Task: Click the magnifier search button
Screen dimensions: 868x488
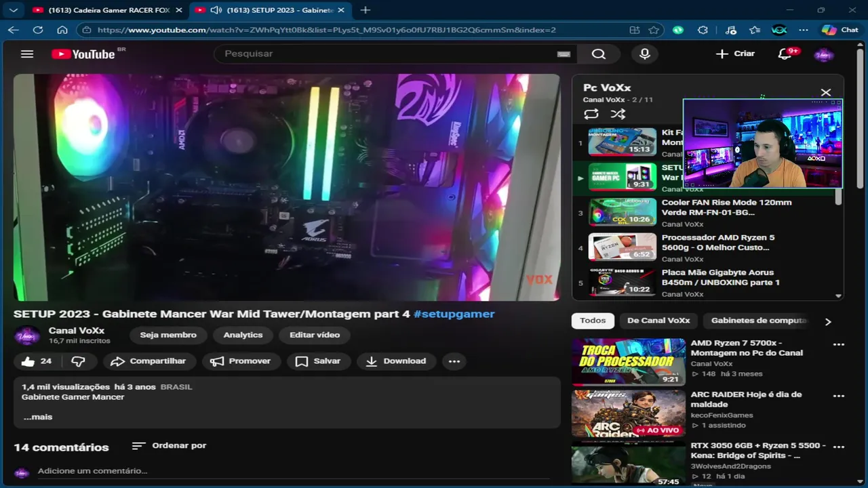Action: click(x=598, y=54)
